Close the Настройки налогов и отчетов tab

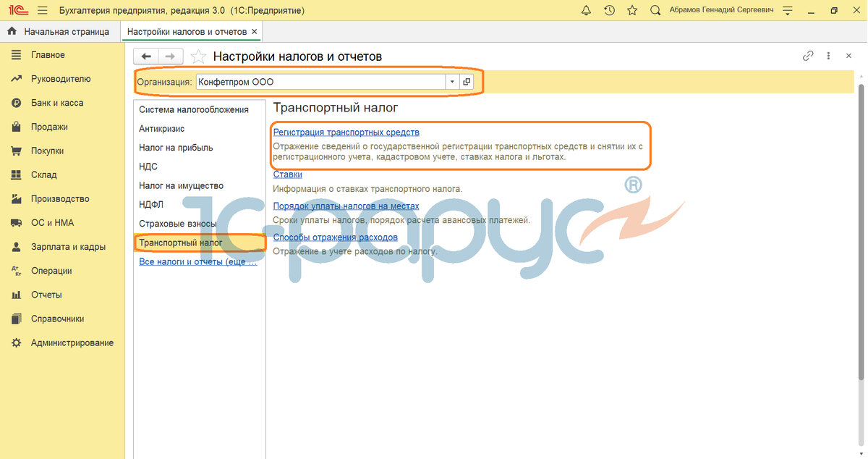(x=254, y=32)
